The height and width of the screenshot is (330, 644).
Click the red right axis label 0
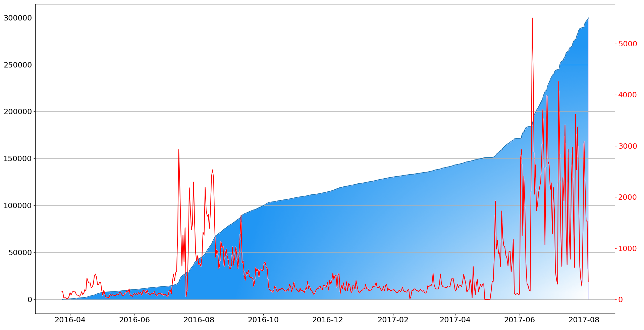click(x=620, y=300)
